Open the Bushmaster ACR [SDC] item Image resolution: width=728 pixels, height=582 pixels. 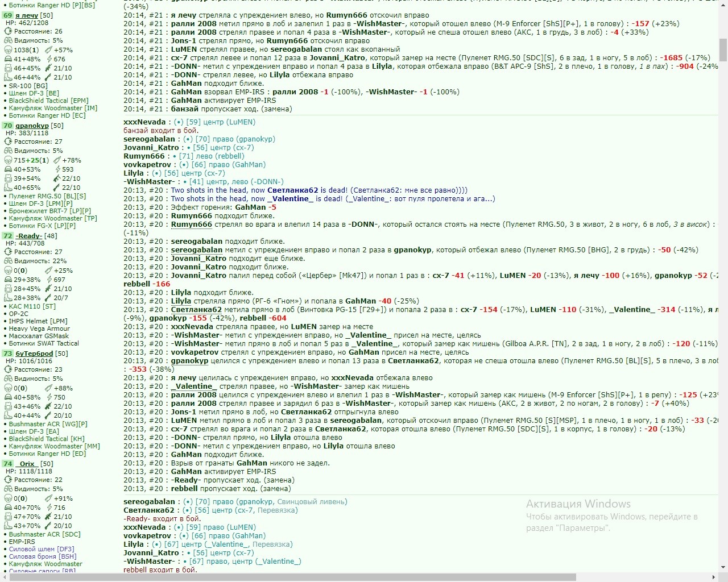pyautogui.click(x=45, y=534)
